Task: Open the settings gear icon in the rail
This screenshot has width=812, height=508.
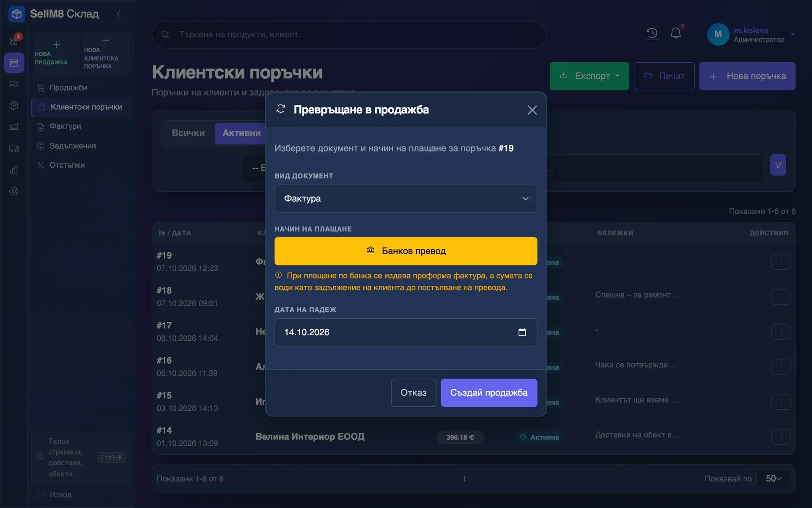Action: pyautogui.click(x=14, y=191)
